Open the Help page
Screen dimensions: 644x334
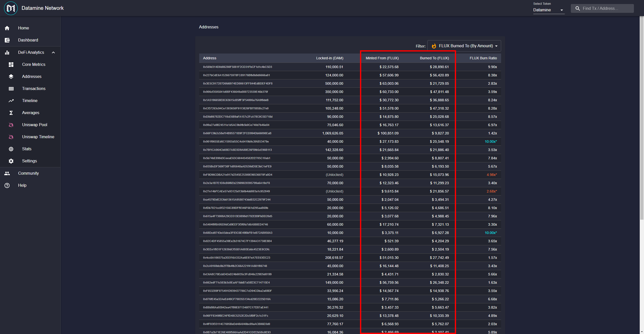point(30,185)
